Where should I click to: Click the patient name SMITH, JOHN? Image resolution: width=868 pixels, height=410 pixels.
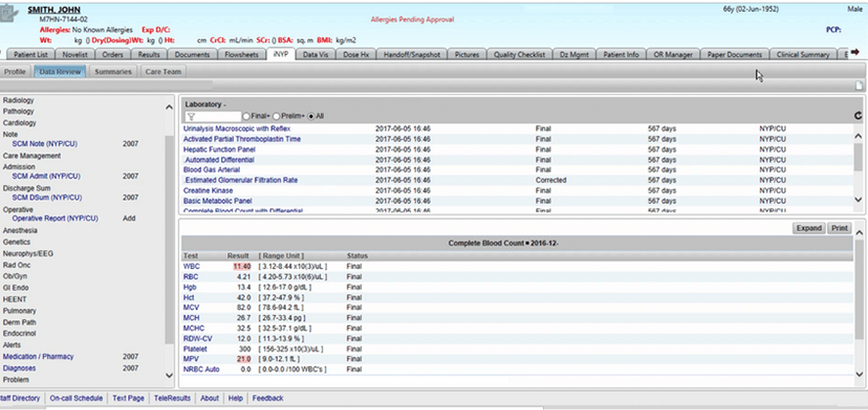54,10
